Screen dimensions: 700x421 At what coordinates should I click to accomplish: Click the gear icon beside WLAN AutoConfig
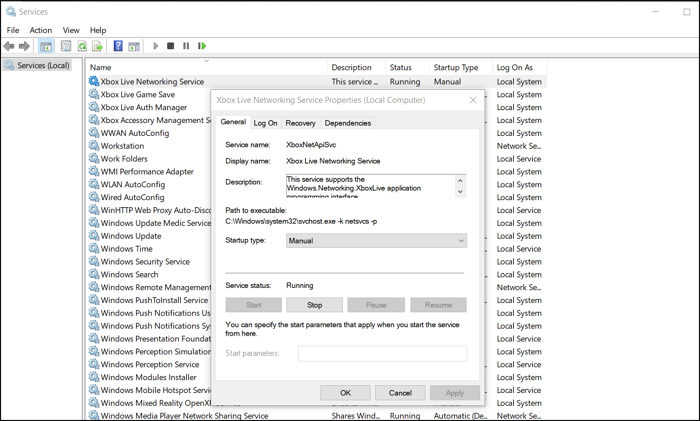[94, 184]
